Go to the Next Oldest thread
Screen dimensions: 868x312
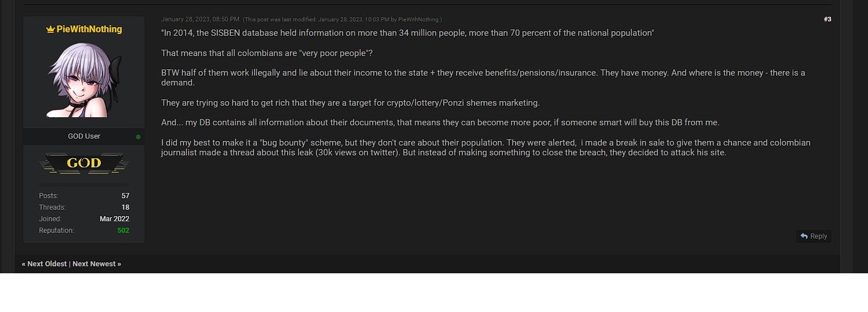(x=47, y=264)
